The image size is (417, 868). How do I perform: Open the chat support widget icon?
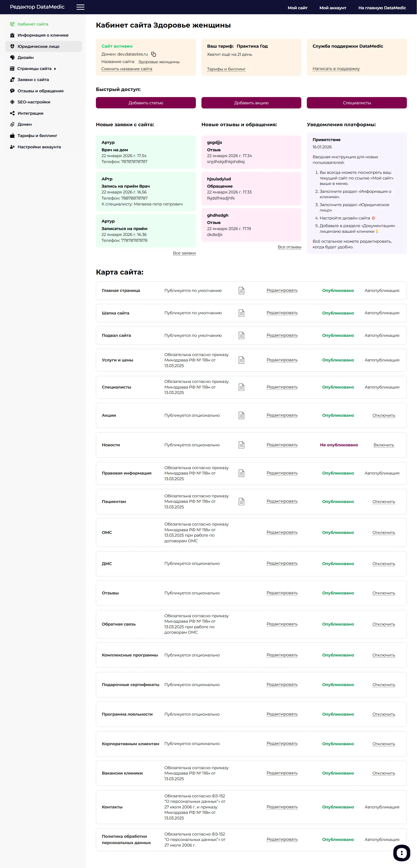pos(401,852)
